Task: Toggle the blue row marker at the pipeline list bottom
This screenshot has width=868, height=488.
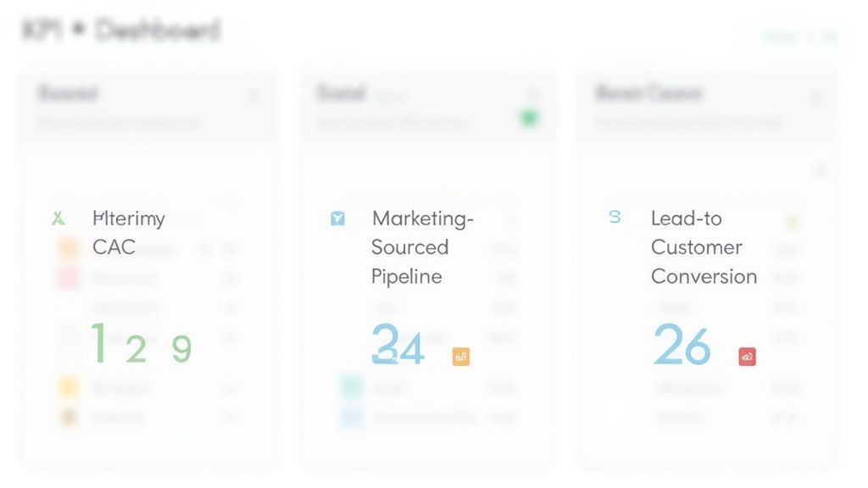Action: (x=351, y=417)
